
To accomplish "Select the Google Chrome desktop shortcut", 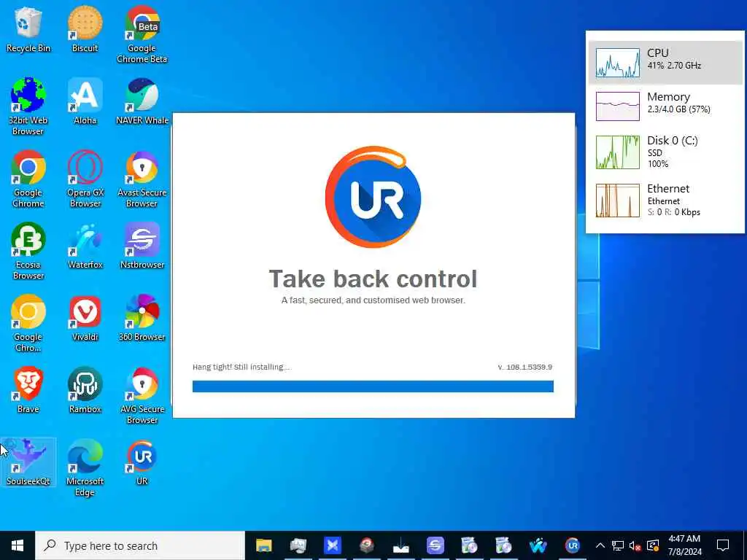I will (28, 179).
